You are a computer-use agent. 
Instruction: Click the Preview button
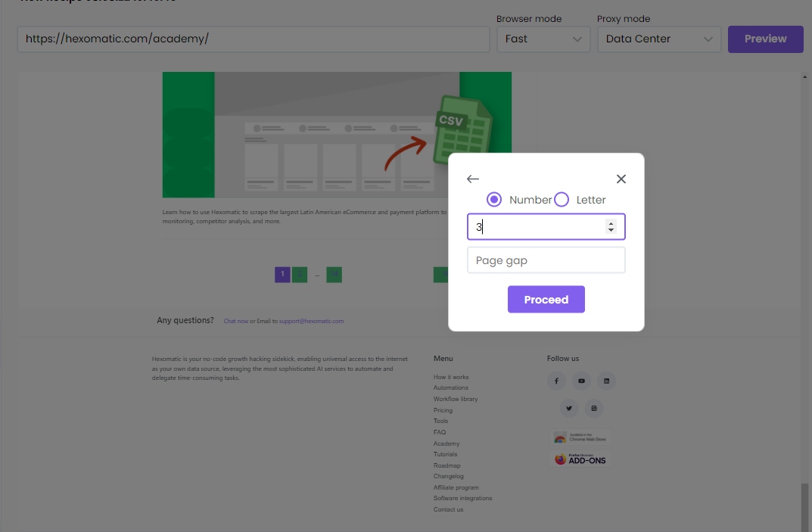tap(765, 39)
